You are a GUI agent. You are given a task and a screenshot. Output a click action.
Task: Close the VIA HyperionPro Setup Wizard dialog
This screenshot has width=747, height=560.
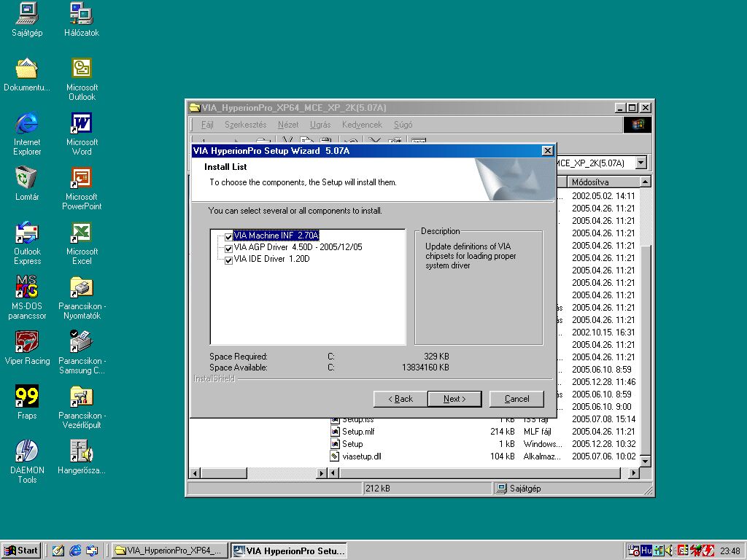(x=547, y=150)
